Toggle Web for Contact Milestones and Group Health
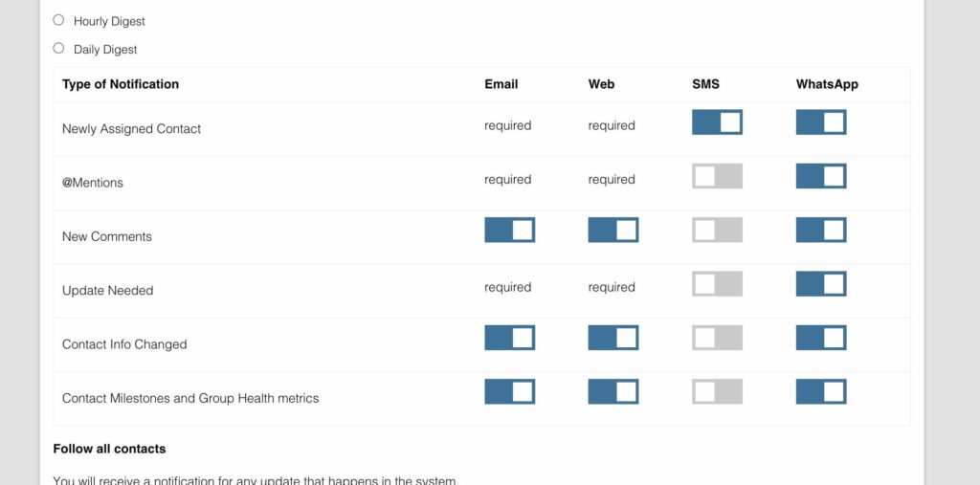 [612, 391]
